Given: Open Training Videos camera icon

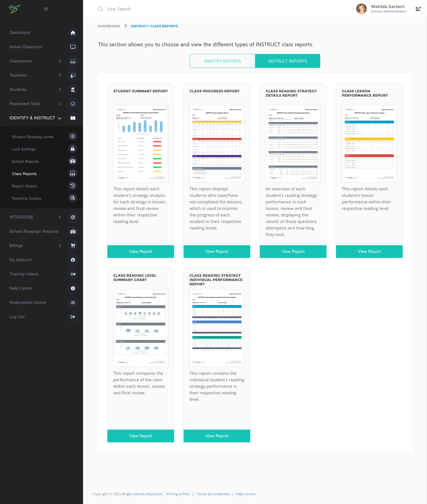Looking at the screenshot, I should tap(73, 274).
